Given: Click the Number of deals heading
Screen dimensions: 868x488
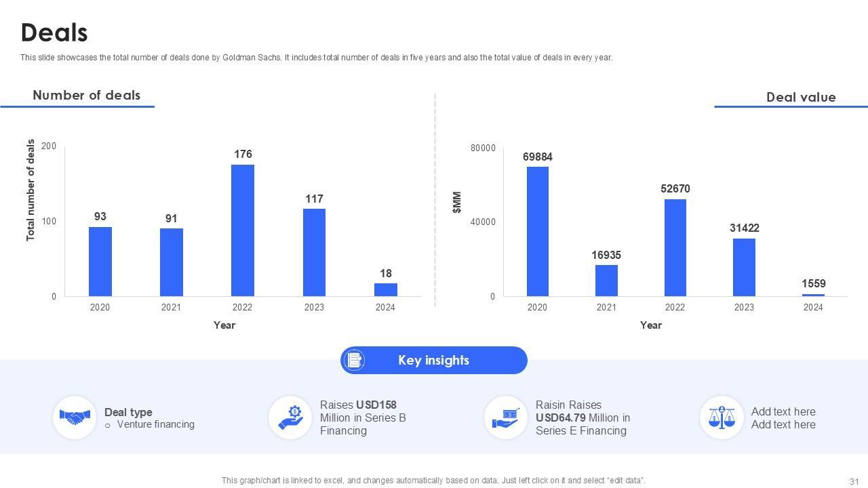Looking at the screenshot, I should [86, 96].
